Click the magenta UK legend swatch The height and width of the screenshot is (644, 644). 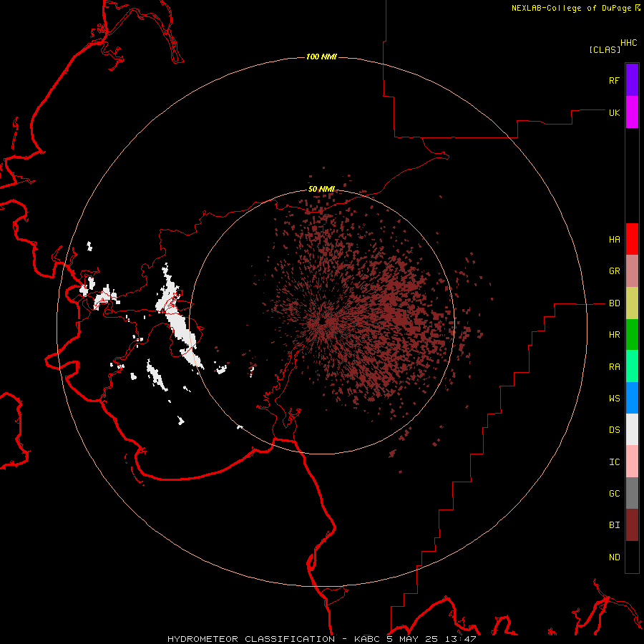[x=632, y=112]
